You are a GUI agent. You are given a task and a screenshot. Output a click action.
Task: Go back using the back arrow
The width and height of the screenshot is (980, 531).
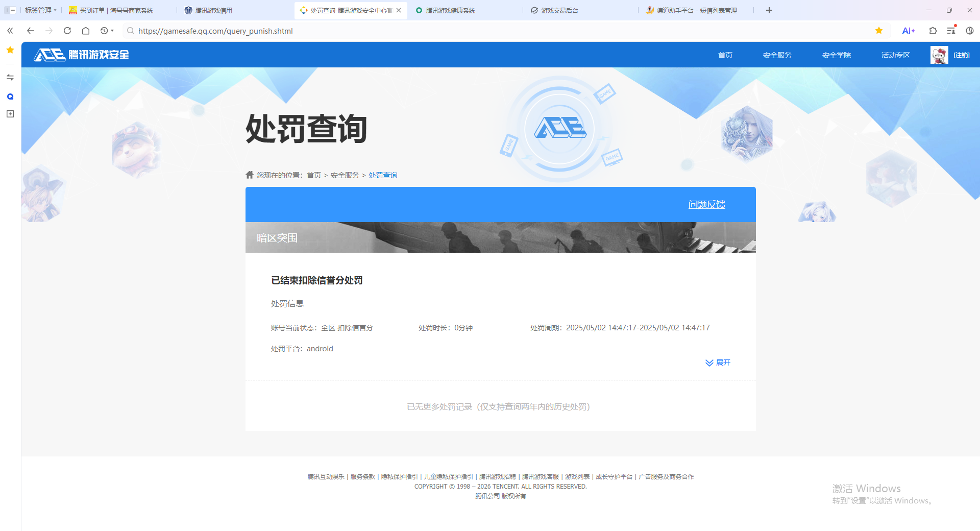[31, 31]
